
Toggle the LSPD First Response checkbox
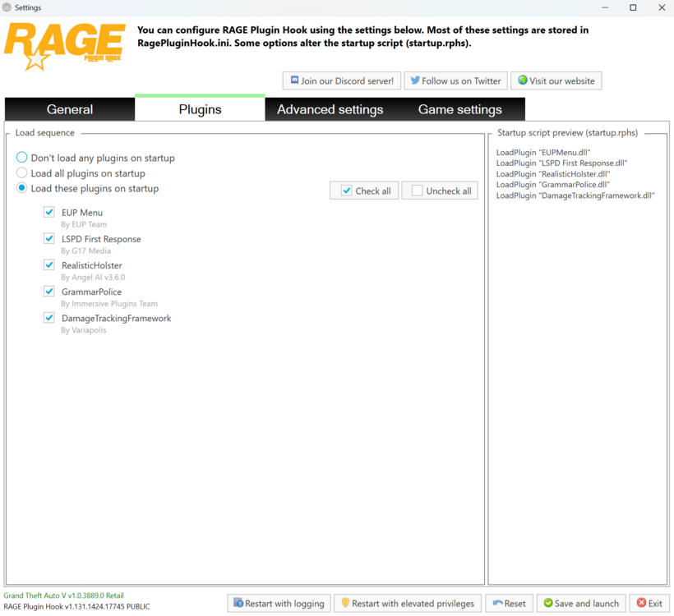coord(49,238)
